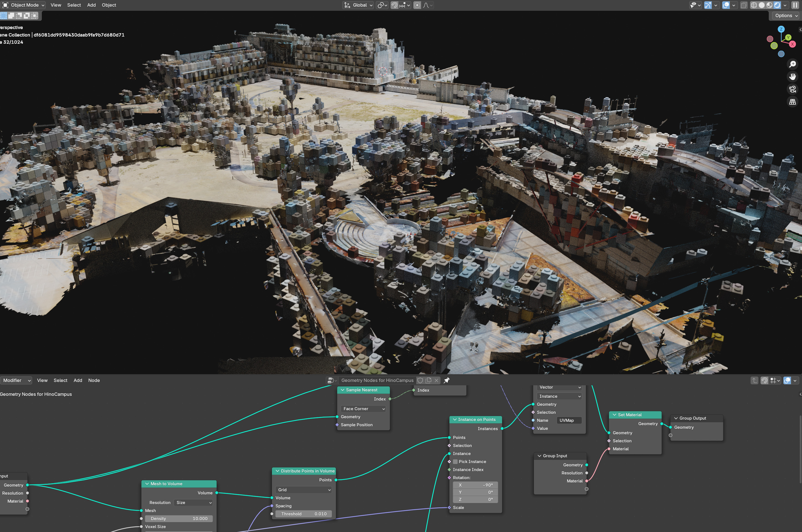Viewport: 802px width, 532px height.
Task: Click the UVMap name input field
Action: click(x=569, y=420)
